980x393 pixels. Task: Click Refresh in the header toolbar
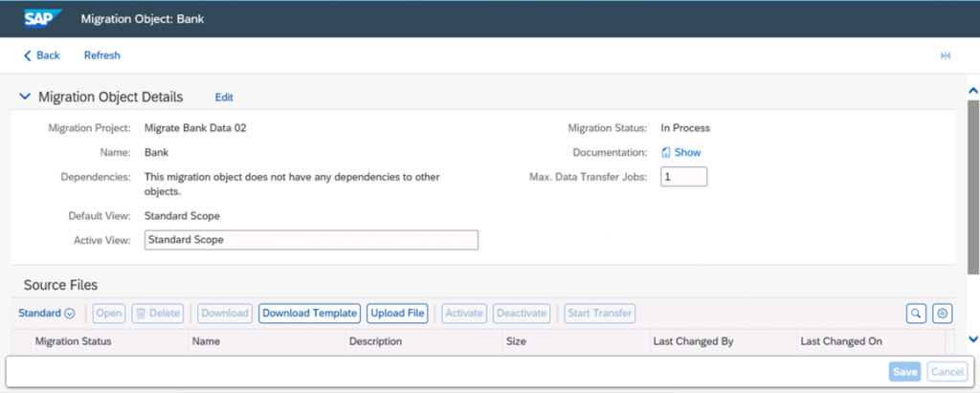[x=101, y=55]
